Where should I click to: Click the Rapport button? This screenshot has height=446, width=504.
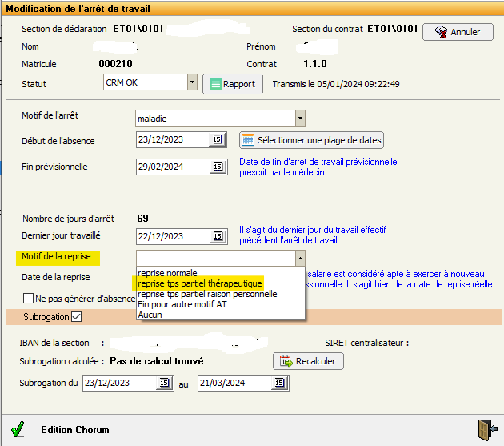pos(233,84)
